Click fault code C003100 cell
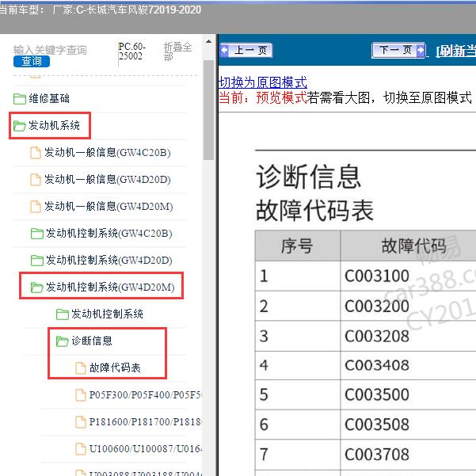 pyautogui.click(x=408, y=276)
